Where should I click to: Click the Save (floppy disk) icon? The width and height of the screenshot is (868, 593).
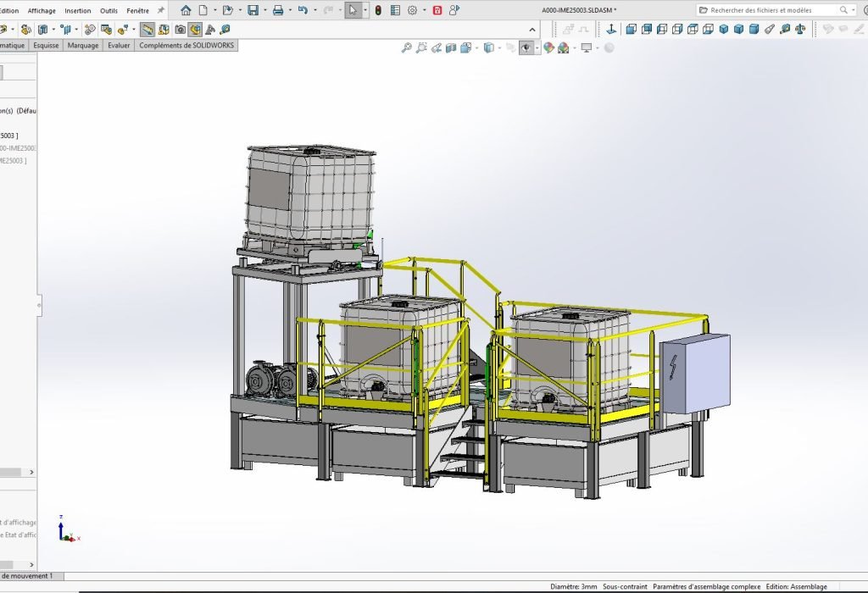click(x=253, y=10)
